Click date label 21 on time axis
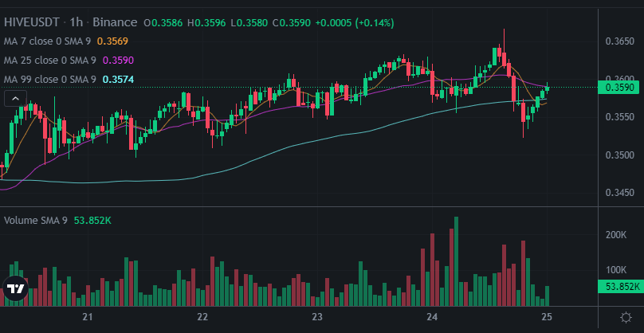This screenshot has width=644, height=333. (87, 317)
